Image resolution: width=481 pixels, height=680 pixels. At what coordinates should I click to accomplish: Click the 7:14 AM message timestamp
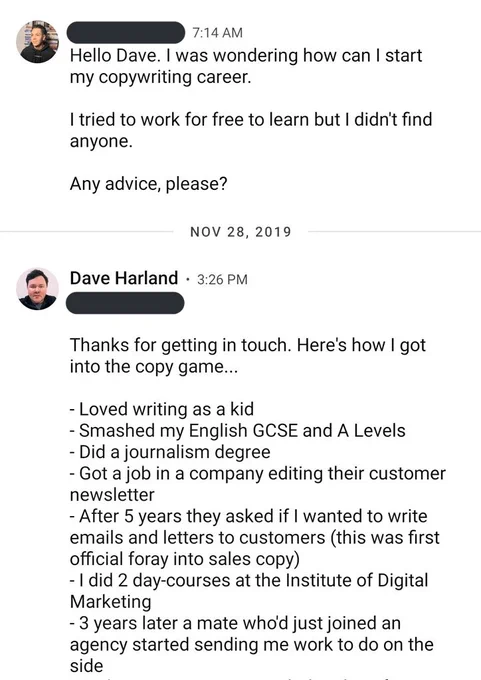pyautogui.click(x=217, y=33)
